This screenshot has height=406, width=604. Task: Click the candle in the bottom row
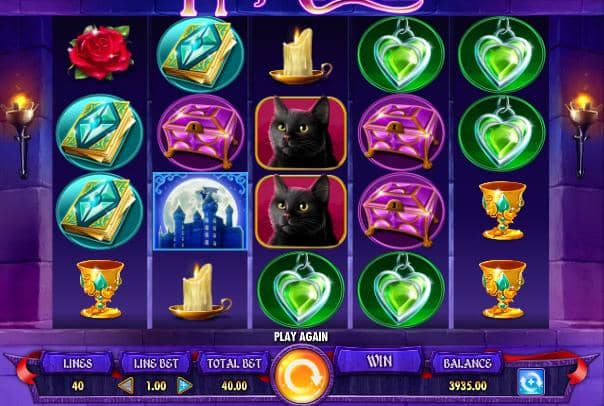click(x=200, y=292)
